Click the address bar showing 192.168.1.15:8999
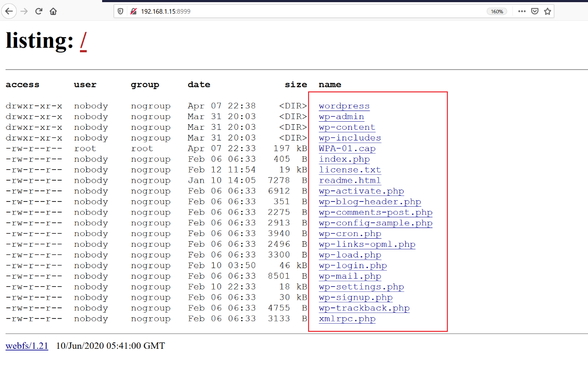Screen dimensions: 588x368 [299, 12]
